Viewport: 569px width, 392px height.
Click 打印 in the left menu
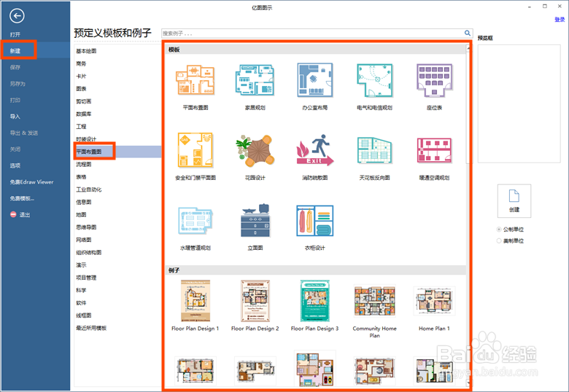point(15,100)
